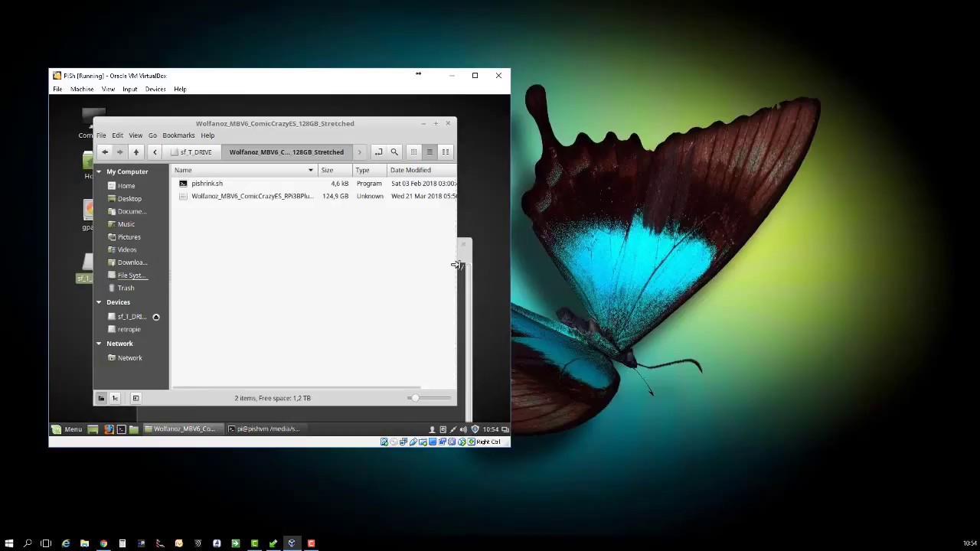Open the file manager Help menu

pos(207,135)
